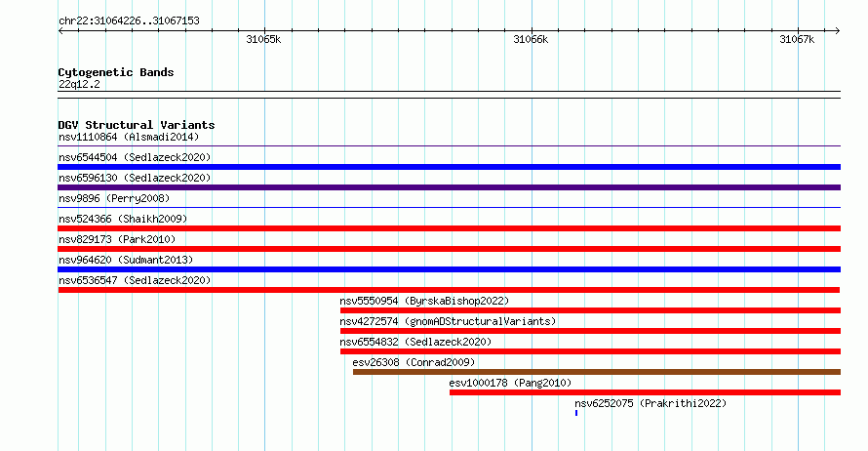Click the nsv6596130 (Sedlazeck2020) label
868x451 pixels.
pos(135,178)
